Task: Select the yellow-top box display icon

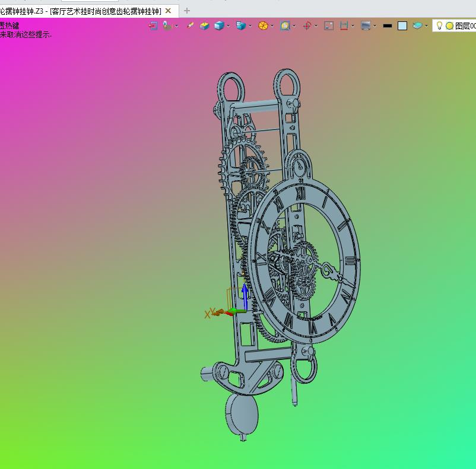Action: 205,25
